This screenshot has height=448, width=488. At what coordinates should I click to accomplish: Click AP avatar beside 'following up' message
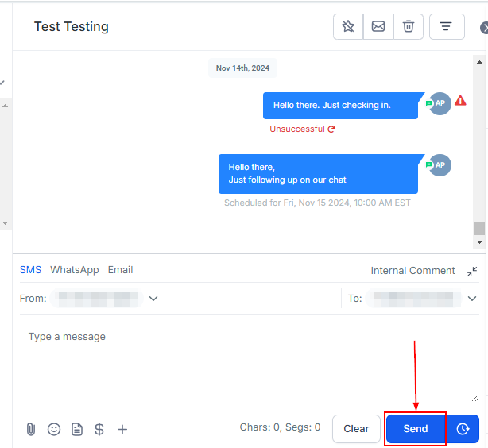440,165
